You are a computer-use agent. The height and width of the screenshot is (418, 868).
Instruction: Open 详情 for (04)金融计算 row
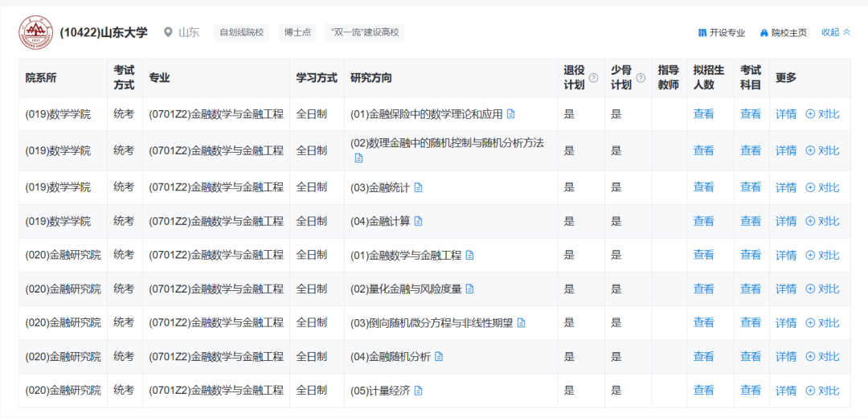(786, 221)
